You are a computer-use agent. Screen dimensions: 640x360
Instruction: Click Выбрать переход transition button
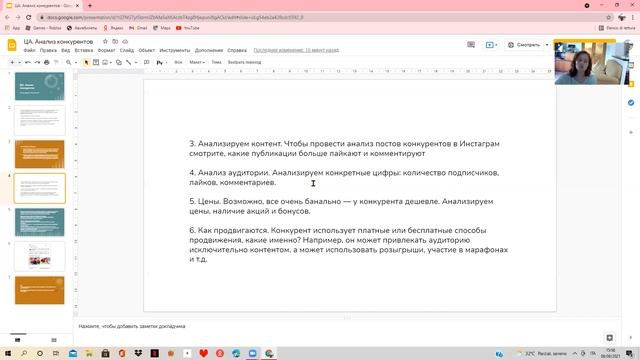[244, 62]
